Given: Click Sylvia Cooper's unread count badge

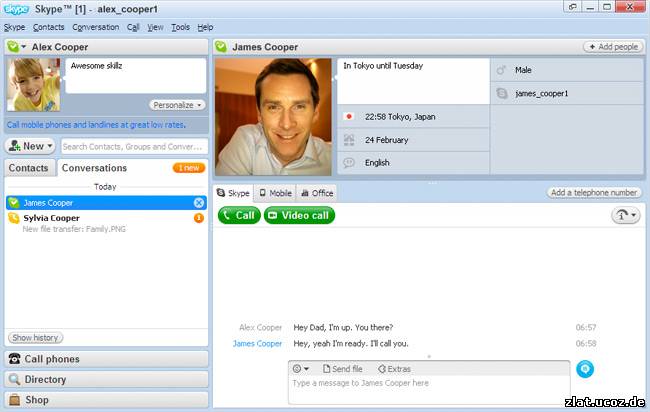Looking at the screenshot, I should [x=199, y=218].
